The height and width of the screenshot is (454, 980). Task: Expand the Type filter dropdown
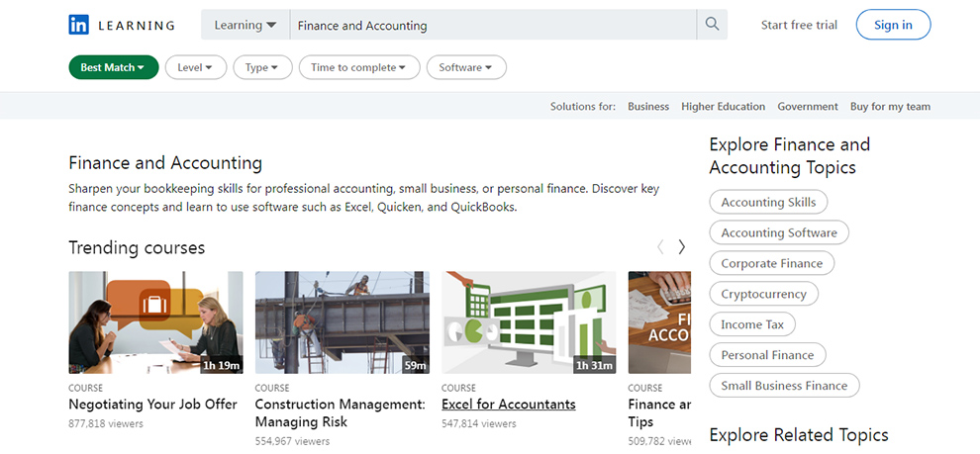pos(262,67)
